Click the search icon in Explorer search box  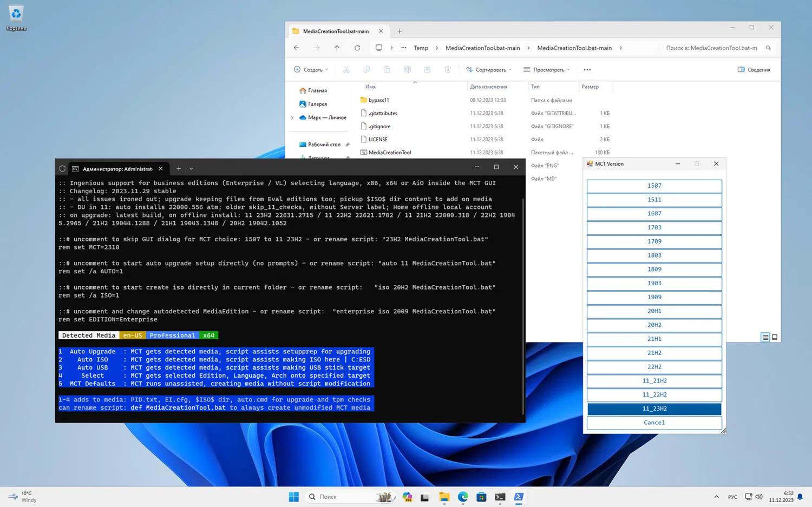pyautogui.click(x=768, y=48)
